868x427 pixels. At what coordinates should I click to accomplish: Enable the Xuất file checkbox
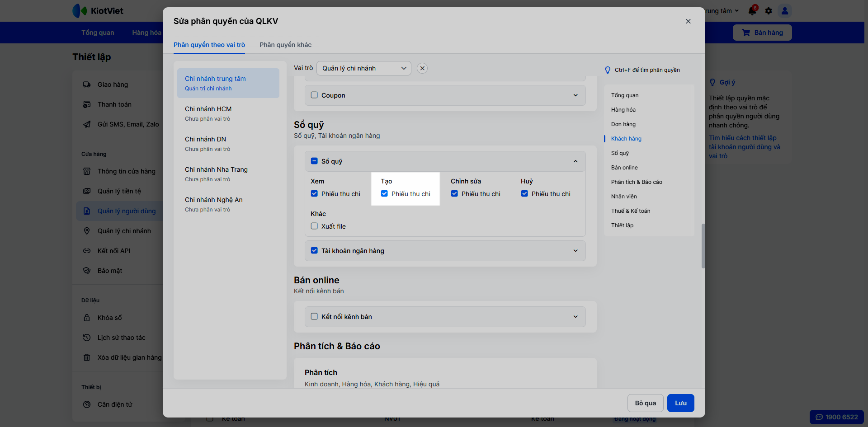pos(314,226)
